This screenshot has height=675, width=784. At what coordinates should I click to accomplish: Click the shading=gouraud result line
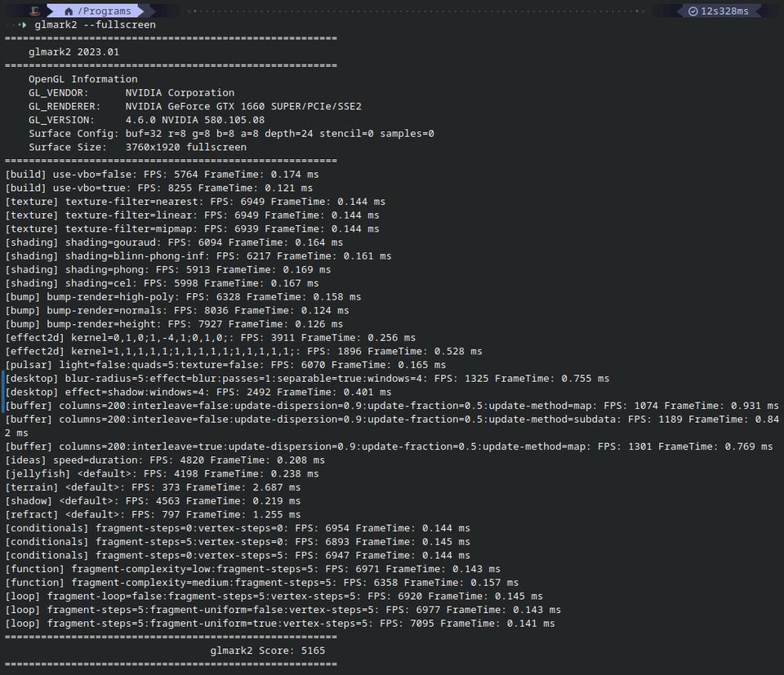(174, 242)
